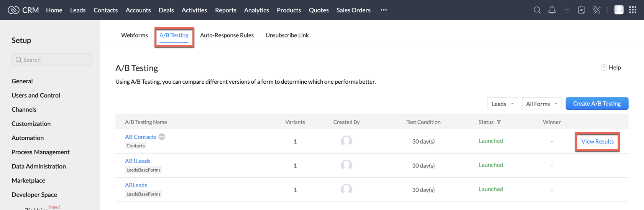Click the Create A/B Testing button
The width and height of the screenshot is (644, 210).
(596, 104)
